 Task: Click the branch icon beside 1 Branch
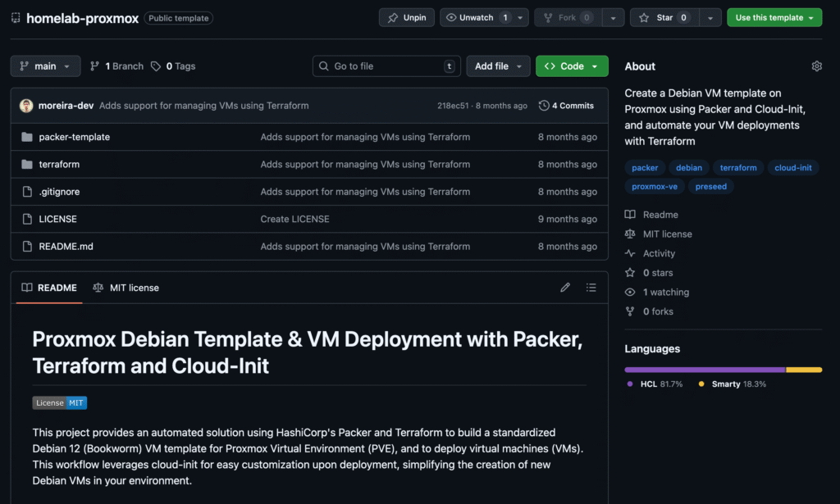coord(95,66)
